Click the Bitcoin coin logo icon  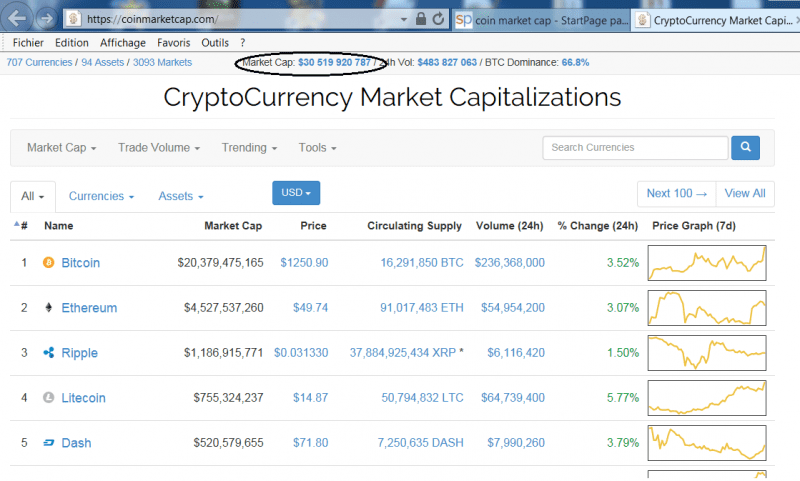click(48, 263)
